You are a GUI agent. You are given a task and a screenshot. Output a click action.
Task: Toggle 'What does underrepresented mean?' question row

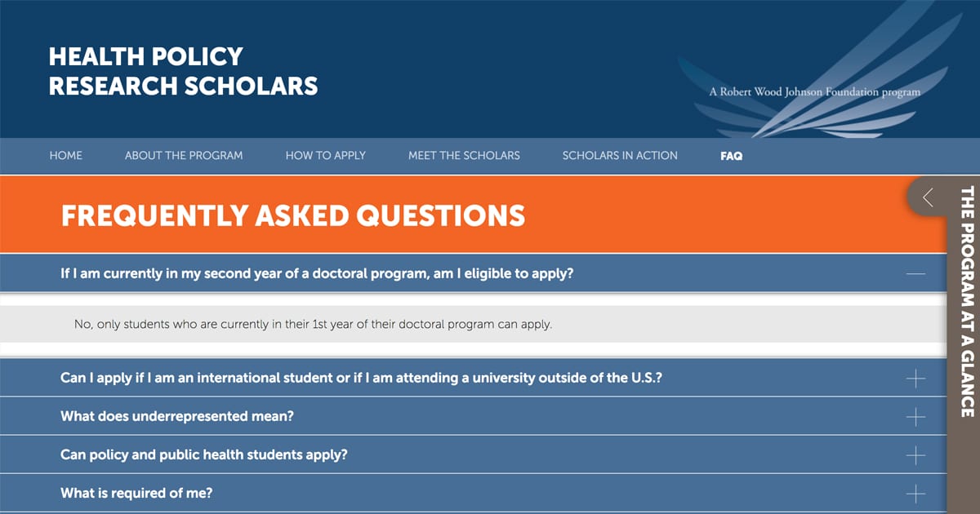coord(473,416)
